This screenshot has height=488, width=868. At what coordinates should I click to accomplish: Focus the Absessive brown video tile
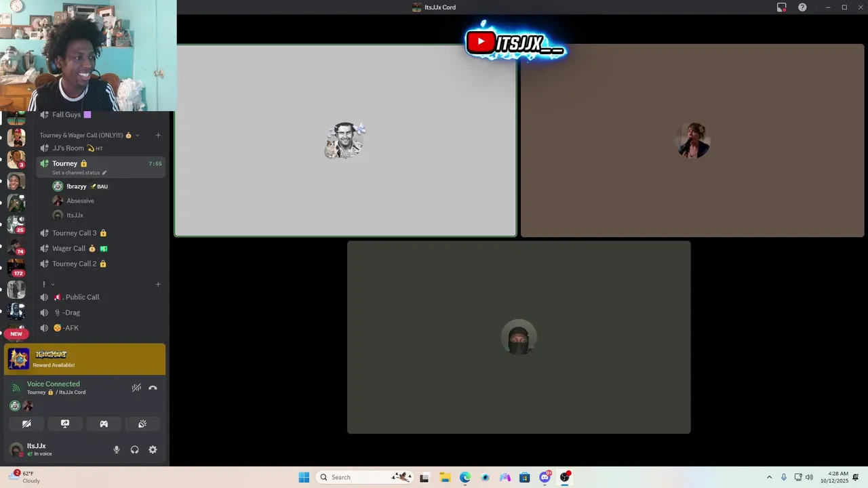click(692, 140)
